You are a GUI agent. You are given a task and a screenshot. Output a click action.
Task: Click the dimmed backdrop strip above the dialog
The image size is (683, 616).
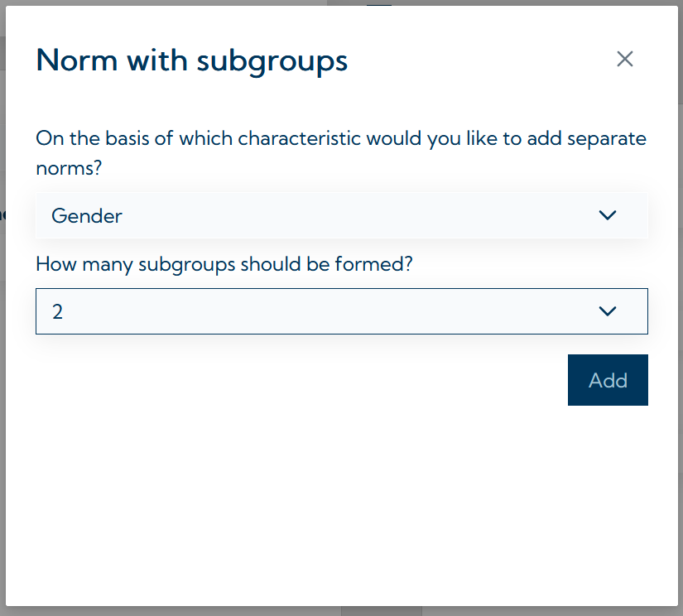point(166,2)
